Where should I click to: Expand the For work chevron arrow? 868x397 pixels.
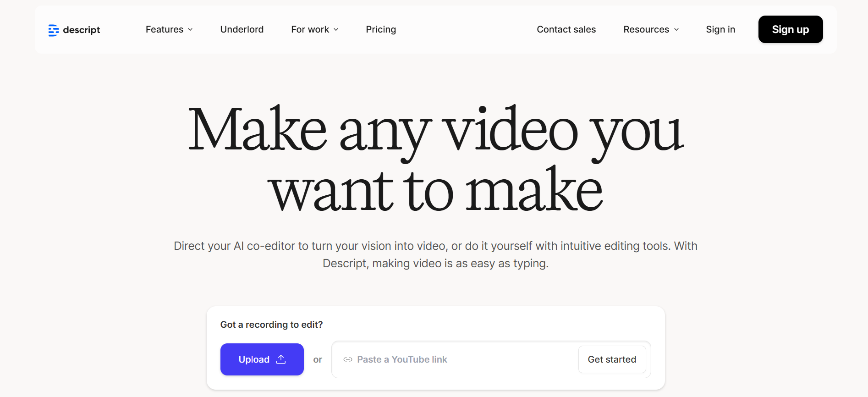pos(336,30)
